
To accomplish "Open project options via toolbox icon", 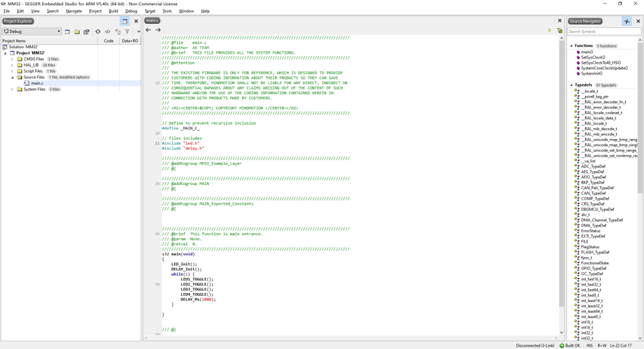I will (86, 31).
